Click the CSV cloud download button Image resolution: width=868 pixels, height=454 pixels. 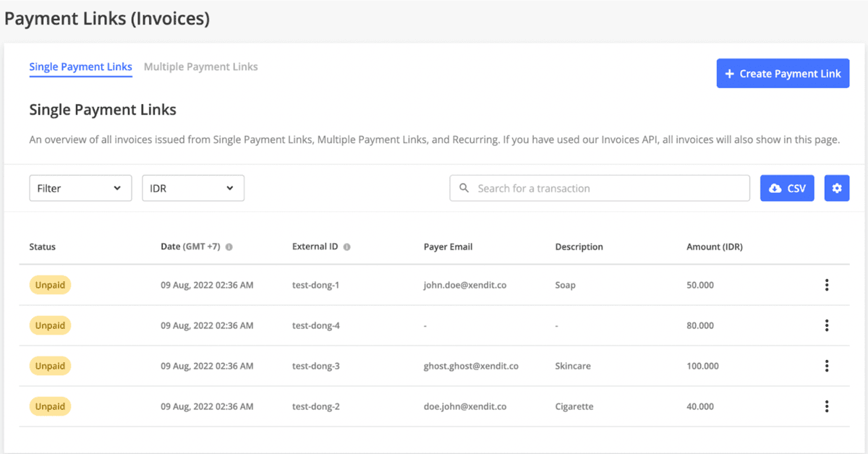tap(787, 188)
